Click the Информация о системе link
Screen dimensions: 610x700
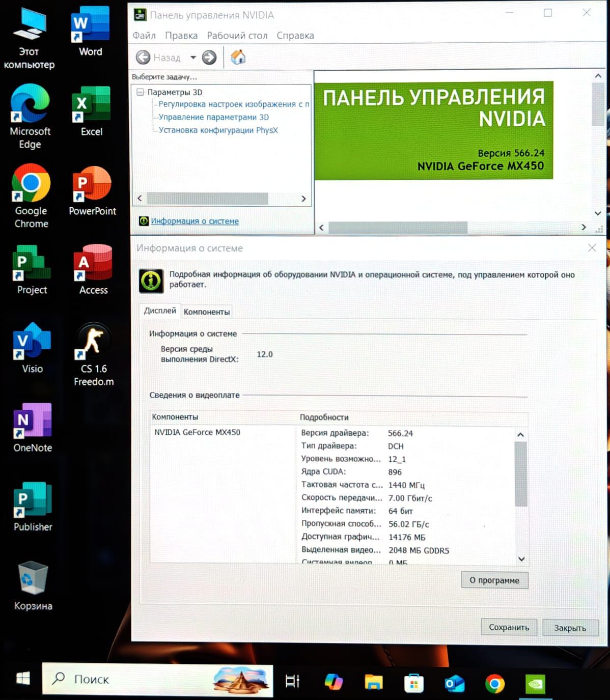195,221
